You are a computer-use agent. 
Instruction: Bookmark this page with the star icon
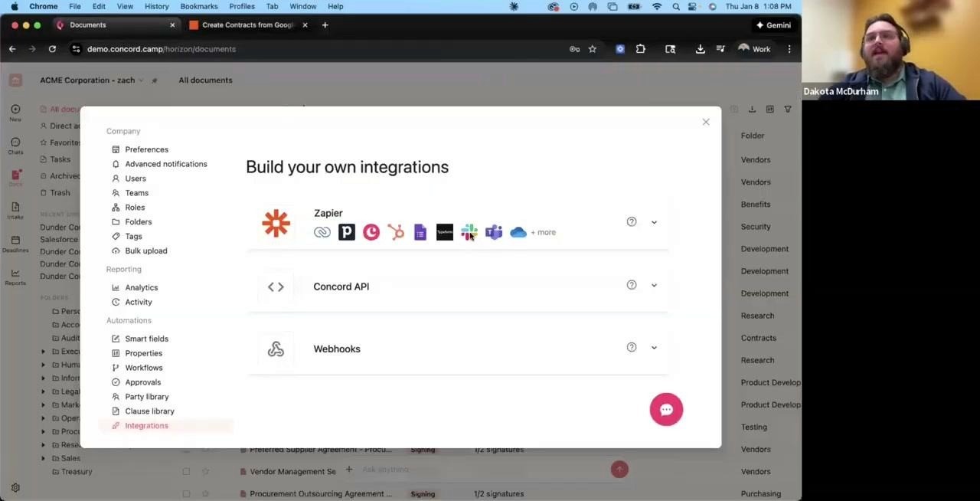pos(592,49)
